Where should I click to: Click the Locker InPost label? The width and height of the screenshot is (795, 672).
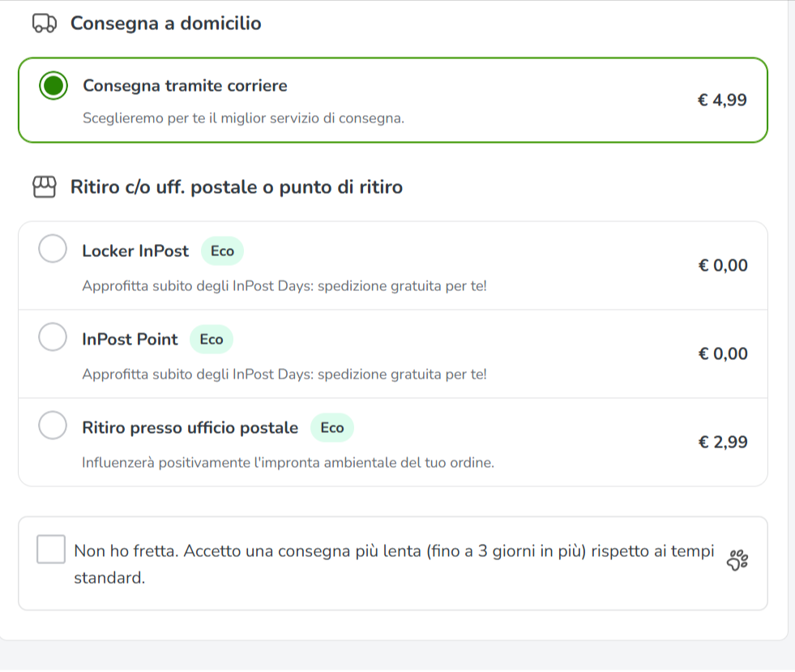click(x=135, y=251)
